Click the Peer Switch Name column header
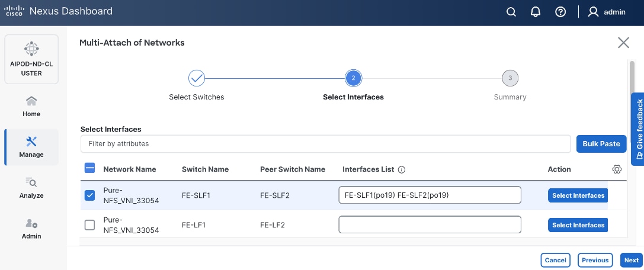 (293, 169)
